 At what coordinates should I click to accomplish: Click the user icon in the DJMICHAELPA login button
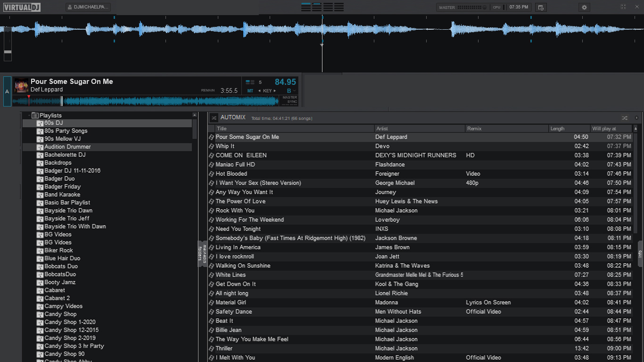70,8
